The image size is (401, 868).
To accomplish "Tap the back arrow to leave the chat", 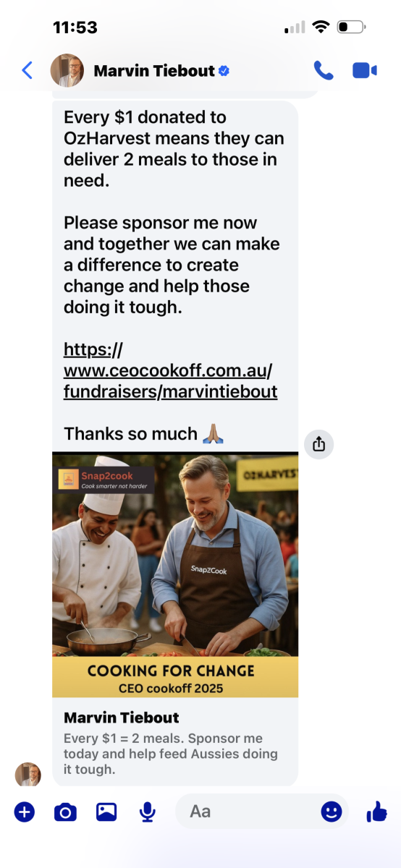I will pos(27,70).
